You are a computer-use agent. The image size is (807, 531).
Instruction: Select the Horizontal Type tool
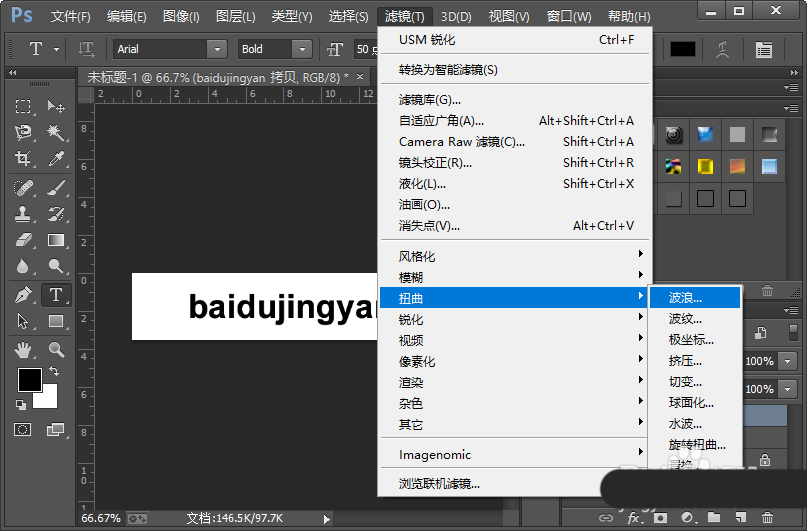click(56, 295)
